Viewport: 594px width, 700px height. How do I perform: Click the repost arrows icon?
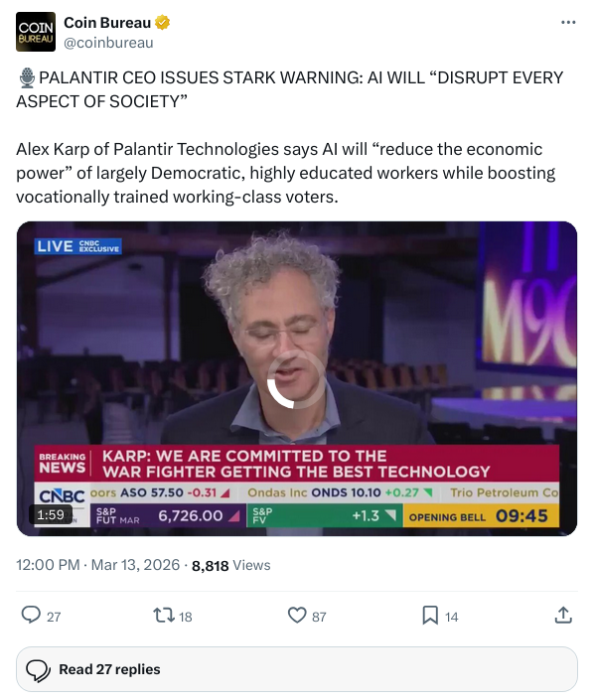coord(164,615)
